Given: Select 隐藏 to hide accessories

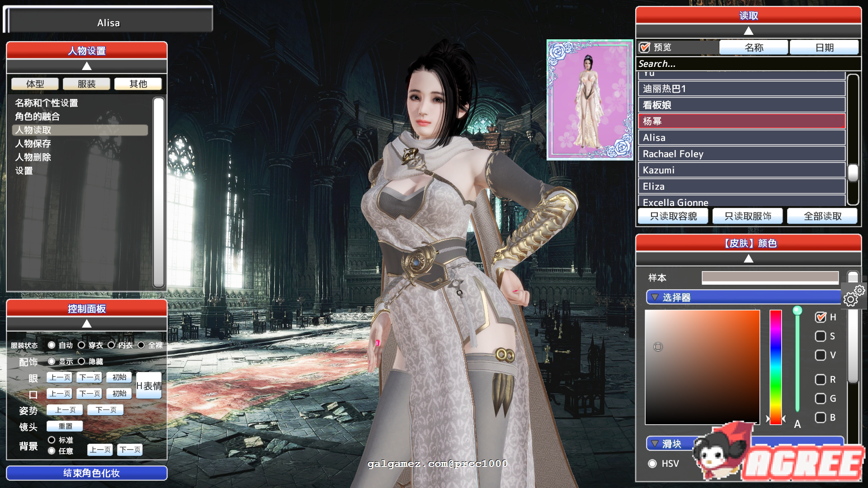Looking at the screenshot, I should click(82, 361).
